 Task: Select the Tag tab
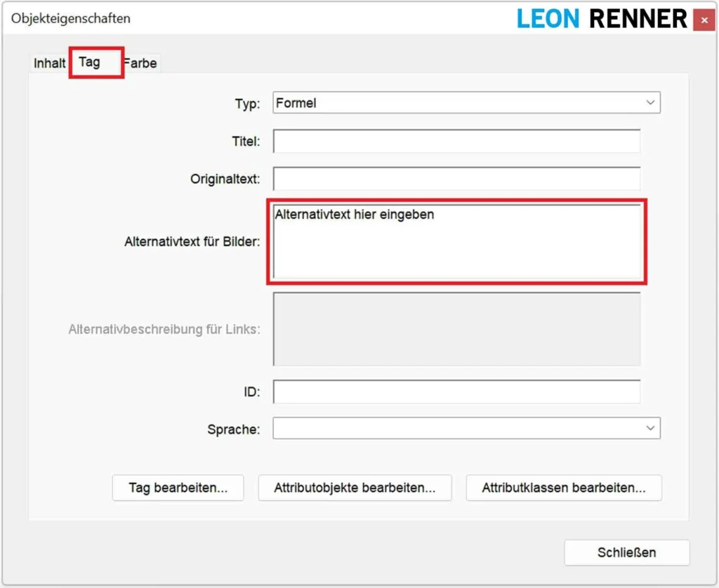pos(90,62)
